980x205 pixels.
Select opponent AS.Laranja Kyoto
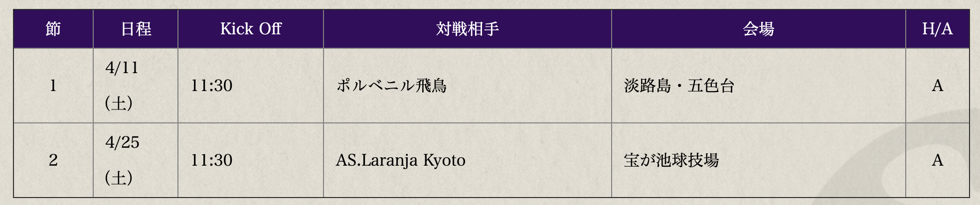click(x=401, y=160)
